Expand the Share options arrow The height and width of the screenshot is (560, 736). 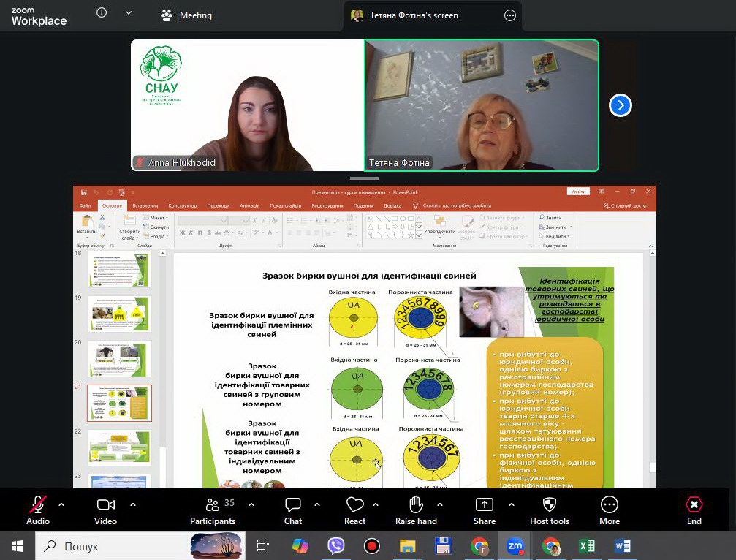pos(512,504)
